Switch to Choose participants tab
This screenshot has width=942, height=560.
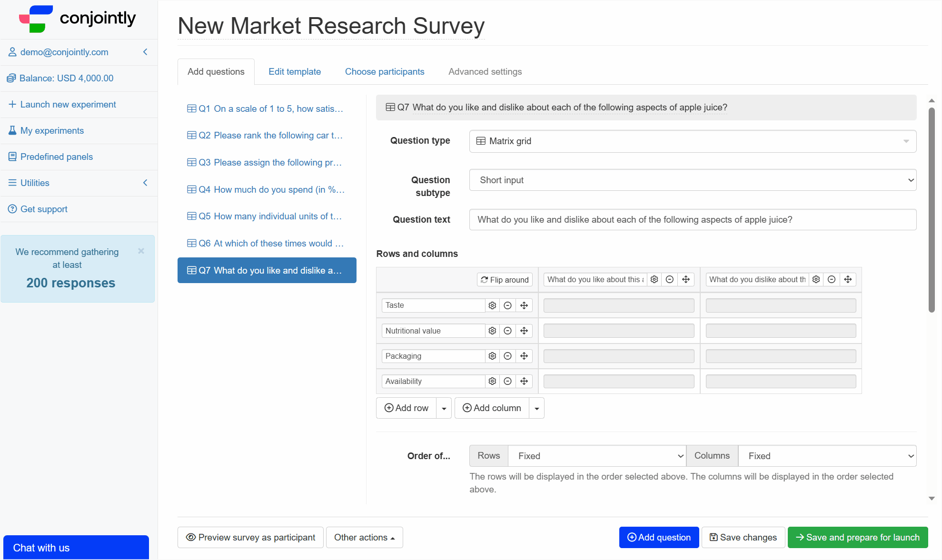coord(385,72)
